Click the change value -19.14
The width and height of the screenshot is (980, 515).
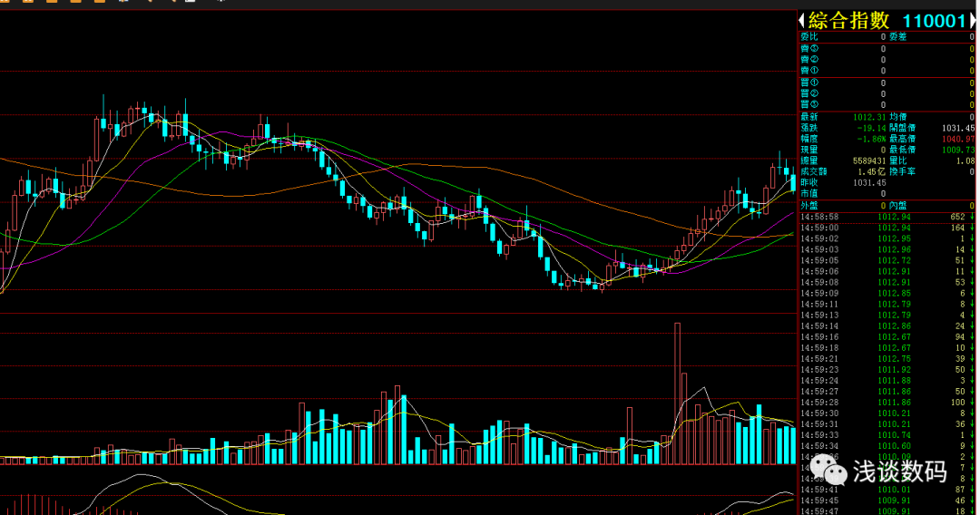[x=871, y=127]
